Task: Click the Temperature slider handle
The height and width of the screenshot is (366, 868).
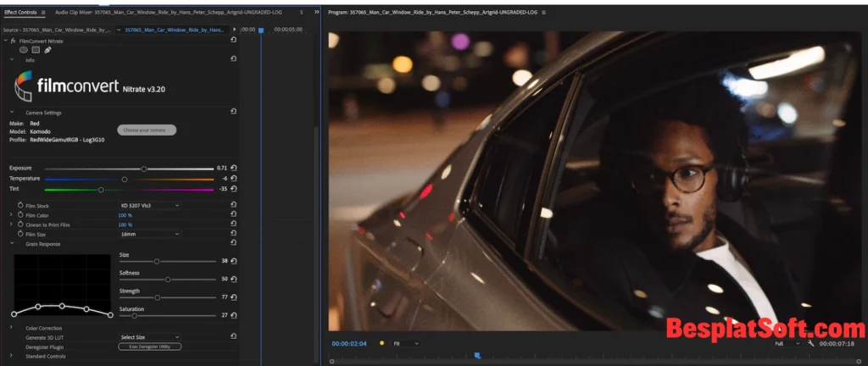Action: (x=125, y=179)
